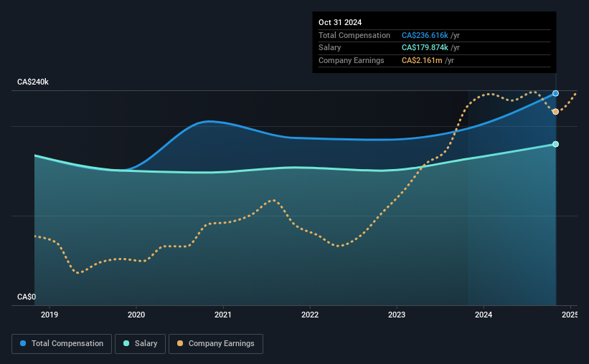Toggle the Salary legend button
Screen dimensions: 589x364
(x=140, y=344)
